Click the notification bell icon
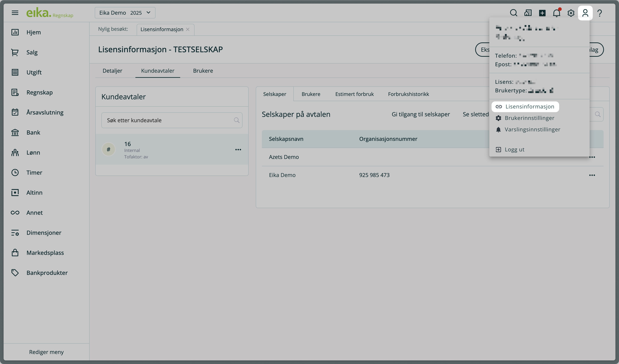 pyautogui.click(x=557, y=13)
